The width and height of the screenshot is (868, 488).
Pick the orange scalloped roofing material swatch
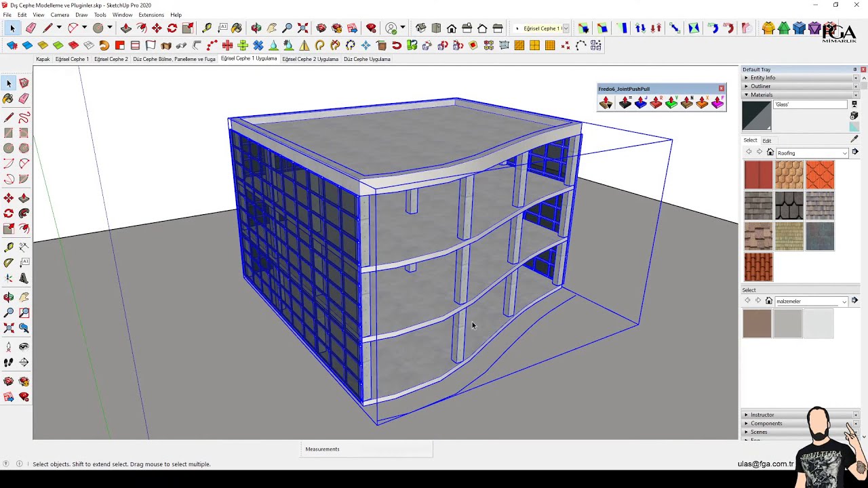coord(820,175)
